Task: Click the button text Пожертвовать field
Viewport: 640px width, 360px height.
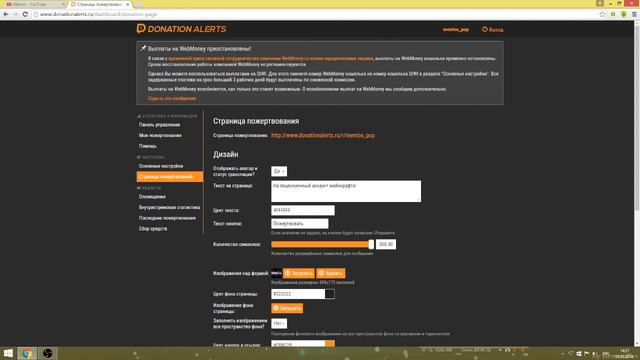Action: [300, 224]
